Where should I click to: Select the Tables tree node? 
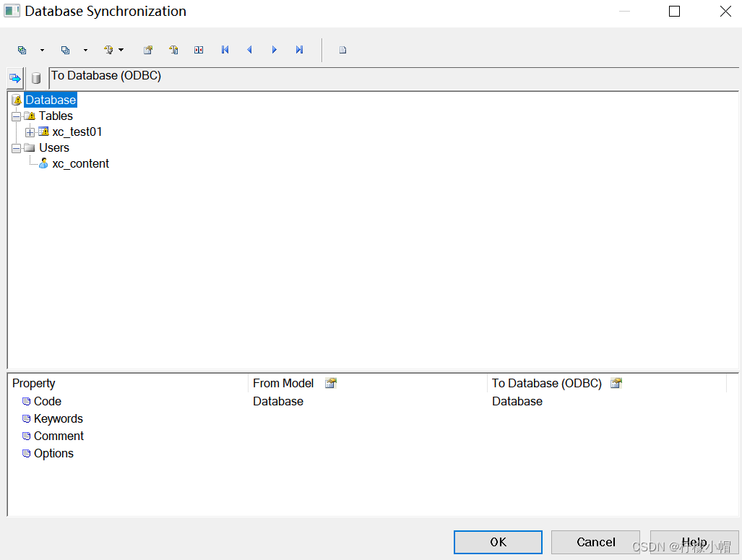tap(56, 116)
